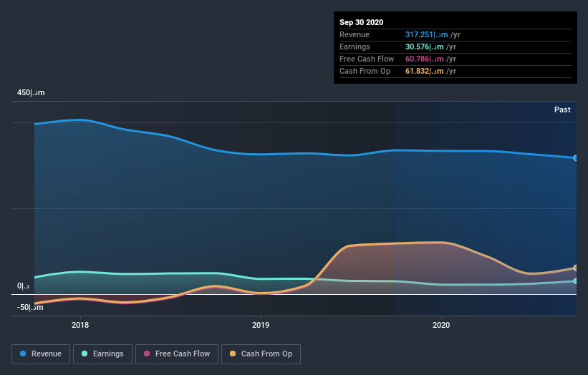Click the teal Earnings endpoint marker
The height and width of the screenshot is (375, 588).
[x=576, y=281]
